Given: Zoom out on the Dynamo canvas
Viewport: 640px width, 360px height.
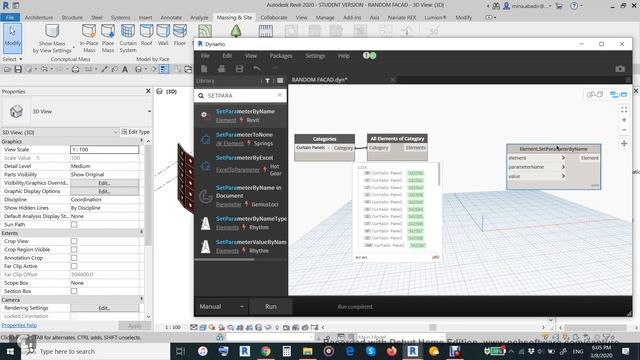Looking at the screenshot, I should tap(624, 130).
